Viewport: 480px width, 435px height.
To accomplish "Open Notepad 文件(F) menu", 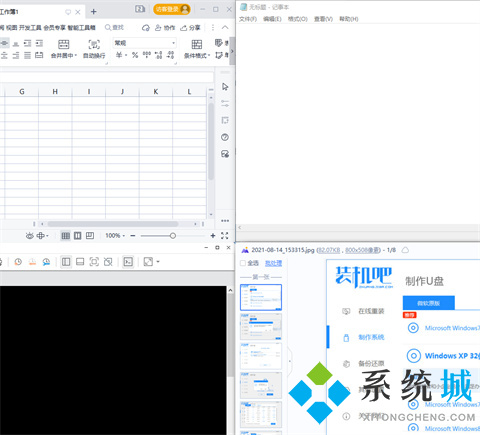I will point(248,19).
